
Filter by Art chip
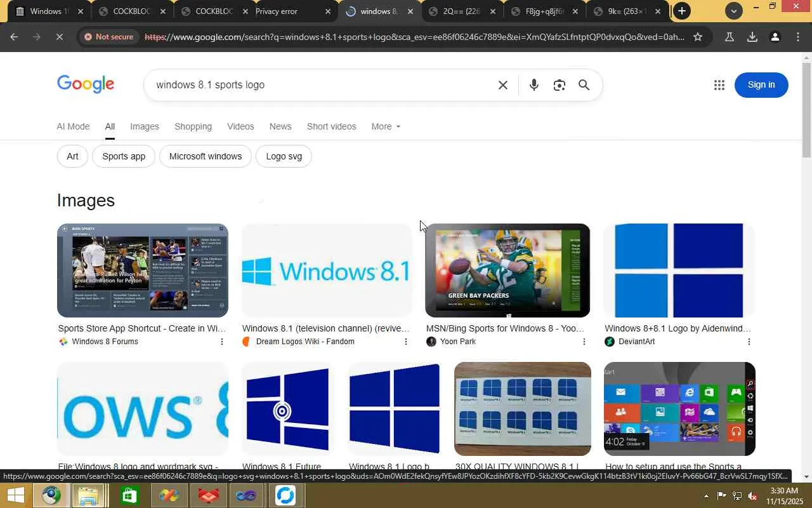point(72,156)
